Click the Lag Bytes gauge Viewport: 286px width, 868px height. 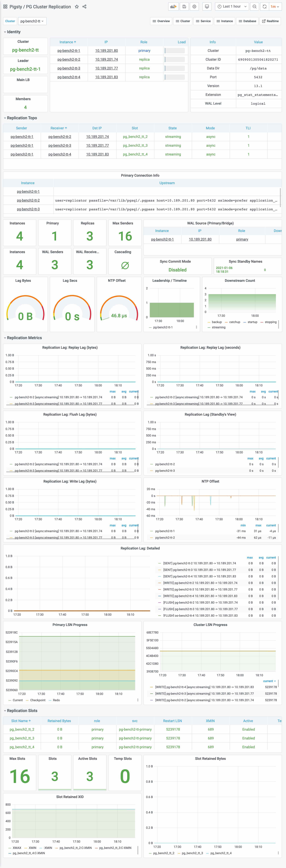[25, 308]
